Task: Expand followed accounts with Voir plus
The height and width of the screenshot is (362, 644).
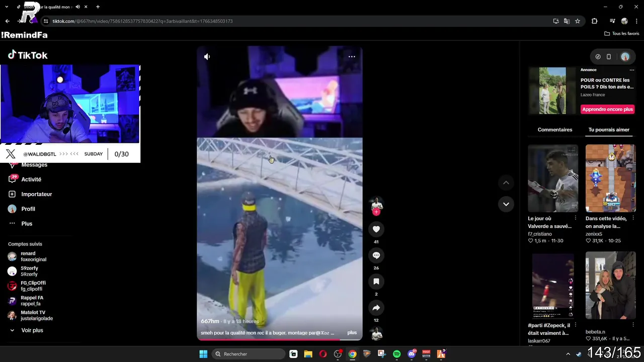Action: click(x=26, y=330)
